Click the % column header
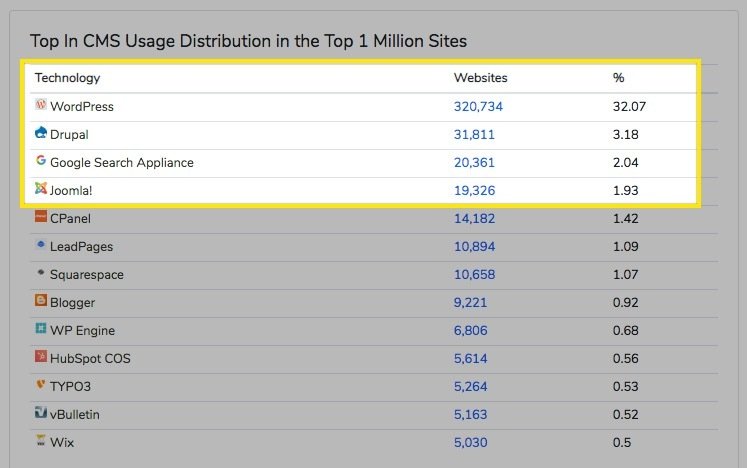Viewport: 747px width, 468px height. coord(618,78)
